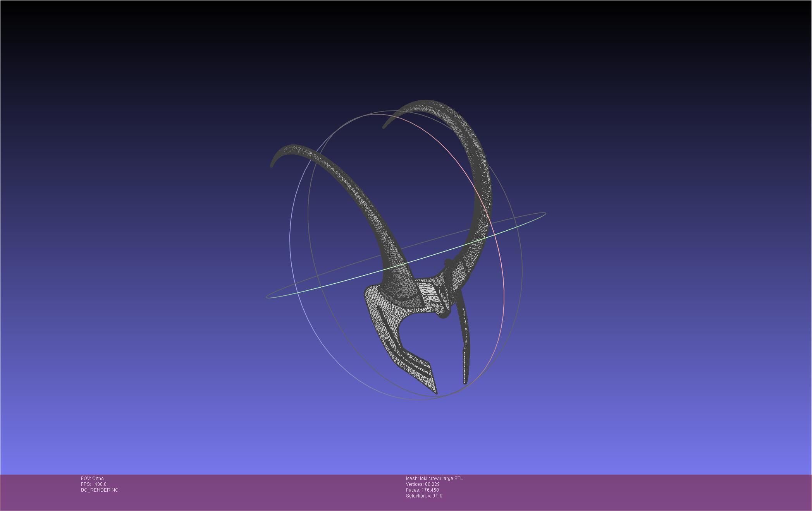Click the 'FOV: Ortho' status text
812x511 pixels.
(x=92, y=478)
